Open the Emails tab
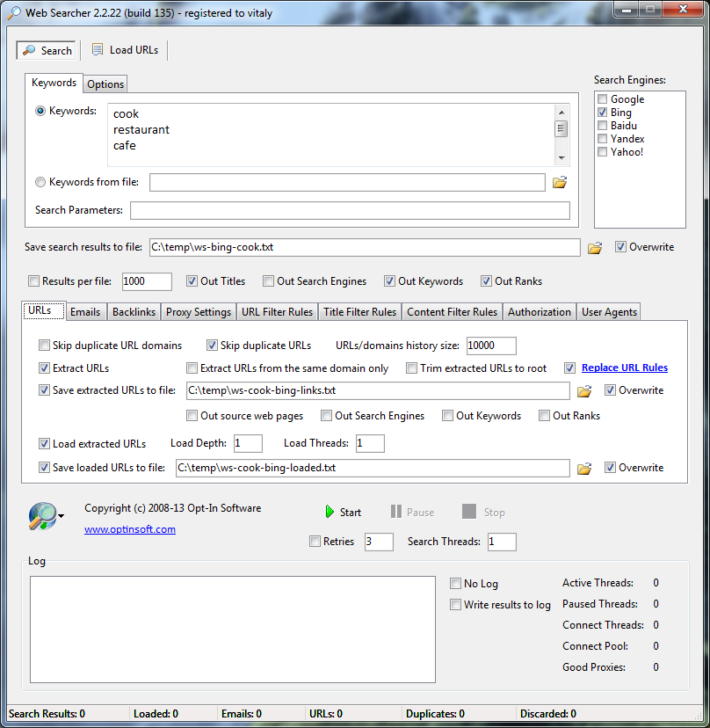This screenshot has height=728, width=710. (85, 312)
